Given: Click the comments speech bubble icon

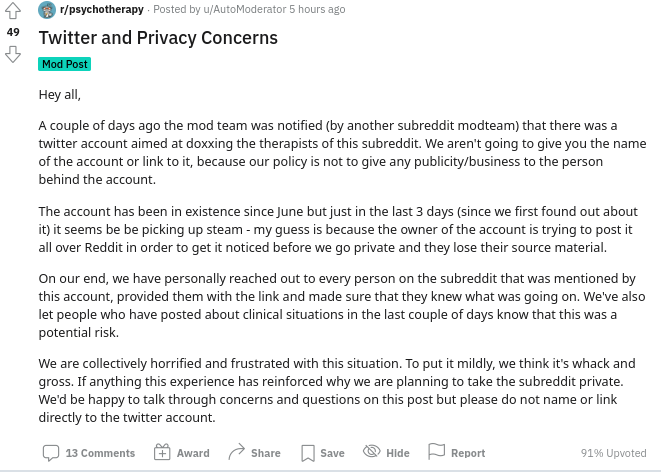Looking at the screenshot, I should [x=51, y=453].
